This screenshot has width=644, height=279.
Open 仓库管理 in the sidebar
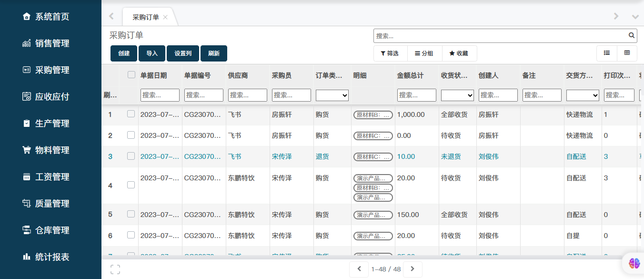click(x=52, y=230)
